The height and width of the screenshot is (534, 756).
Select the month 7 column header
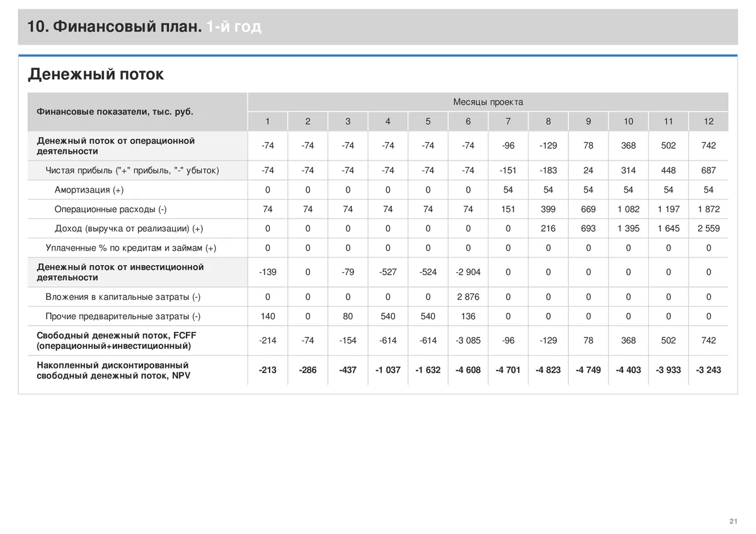click(508, 122)
